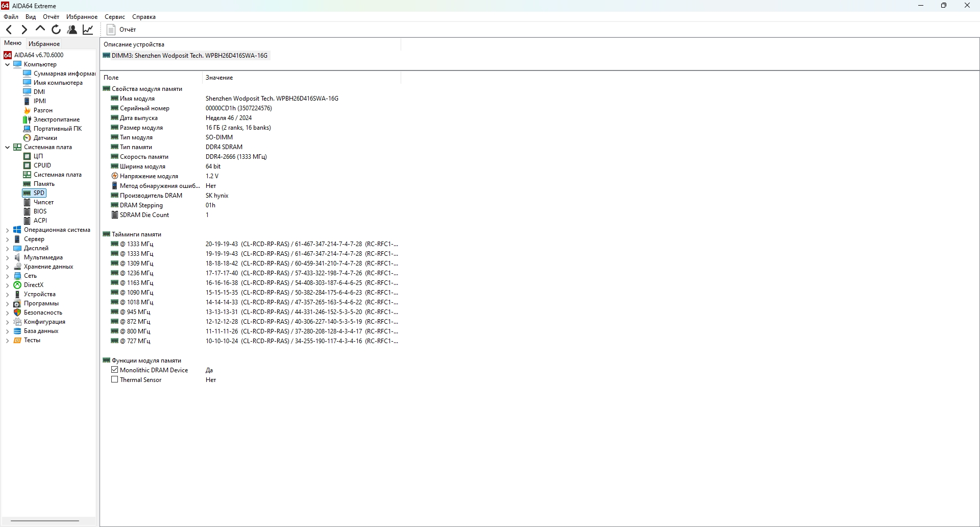Click the sidebar horizontal scrollbar
The height and width of the screenshot is (527, 980).
[x=45, y=521]
